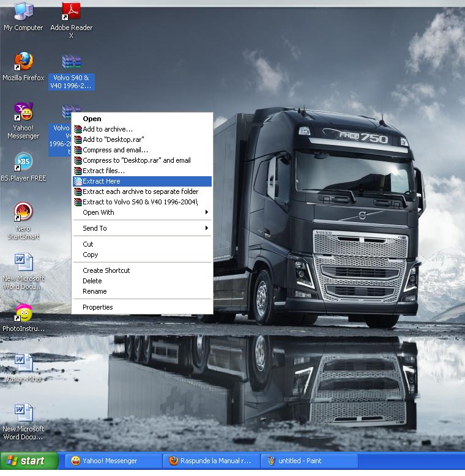The height and width of the screenshot is (476, 465).
Task: Switch to untitled - Paint taskbar button
Action: click(x=310, y=461)
